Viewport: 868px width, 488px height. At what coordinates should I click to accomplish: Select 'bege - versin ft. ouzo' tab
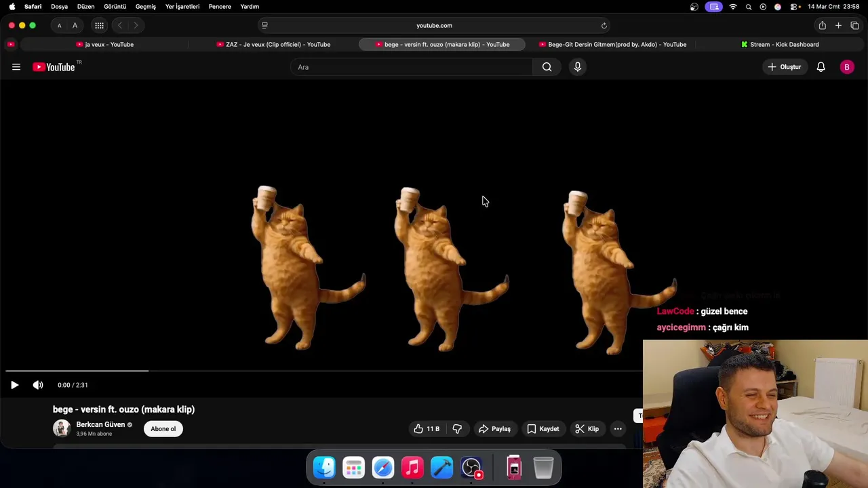pyautogui.click(x=442, y=45)
